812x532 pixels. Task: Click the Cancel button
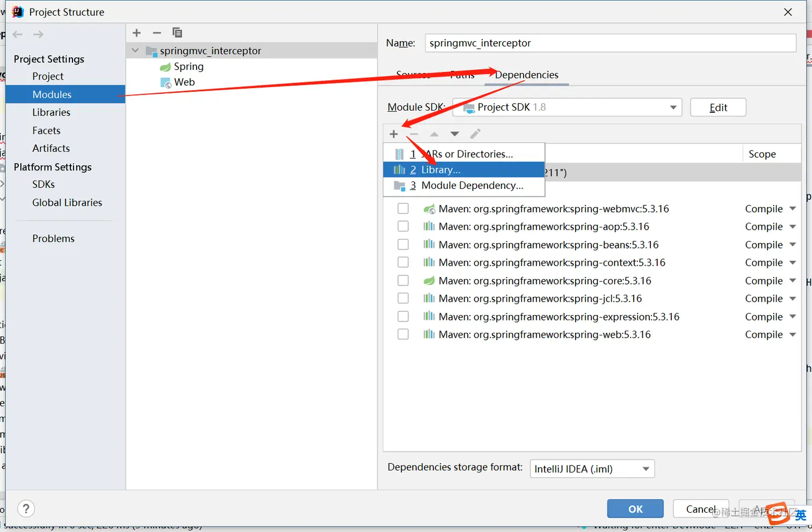(701, 509)
